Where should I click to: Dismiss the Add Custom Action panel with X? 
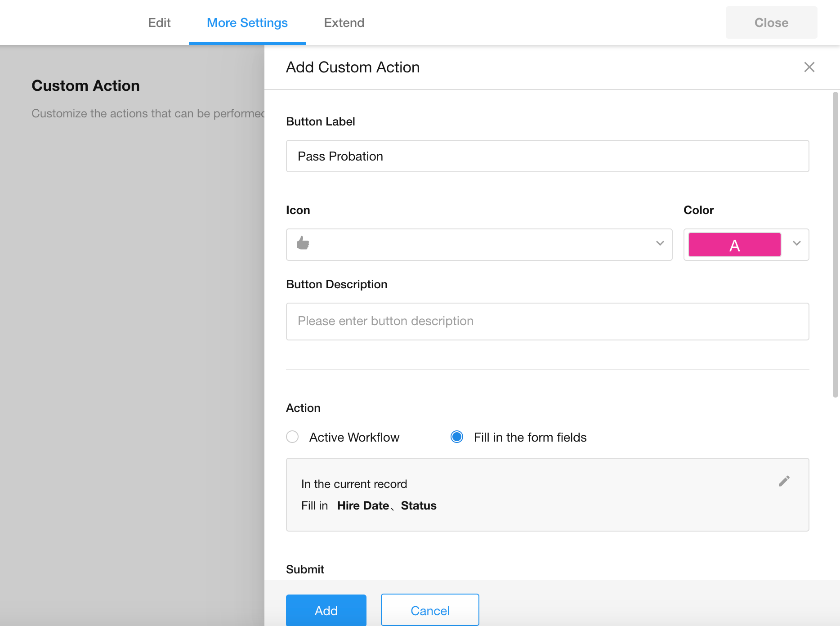click(809, 67)
